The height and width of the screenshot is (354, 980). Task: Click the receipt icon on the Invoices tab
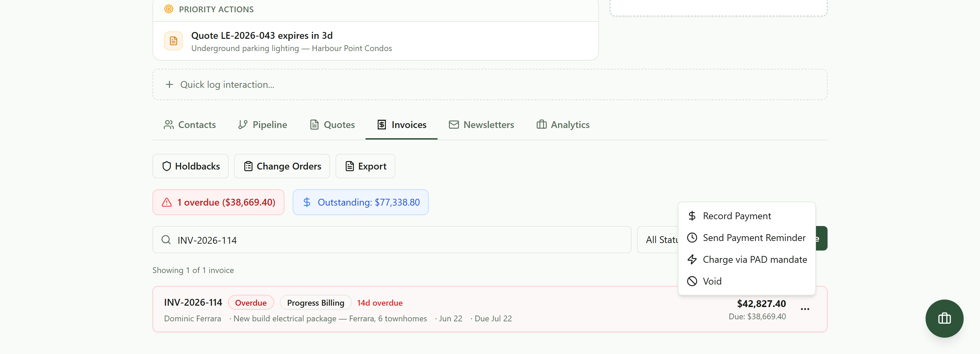(x=381, y=125)
